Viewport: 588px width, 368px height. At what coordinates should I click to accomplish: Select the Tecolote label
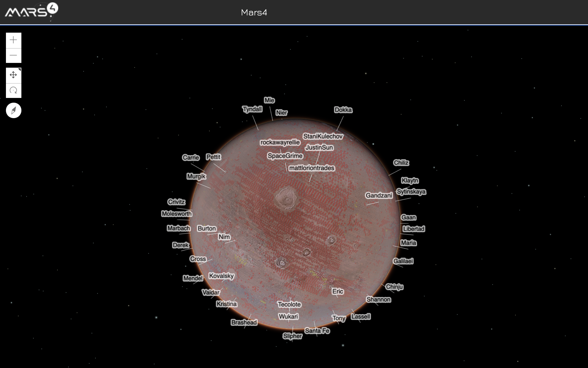coord(289,304)
